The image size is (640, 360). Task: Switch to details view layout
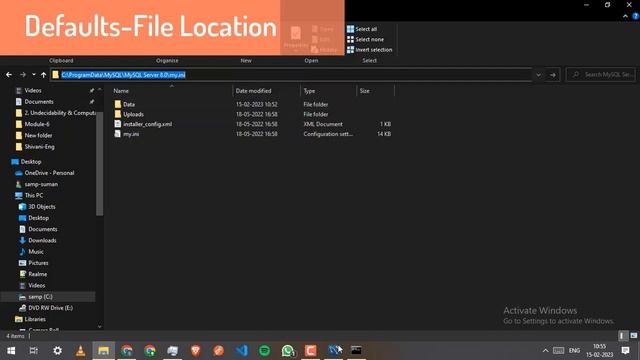[x=622, y=336]
